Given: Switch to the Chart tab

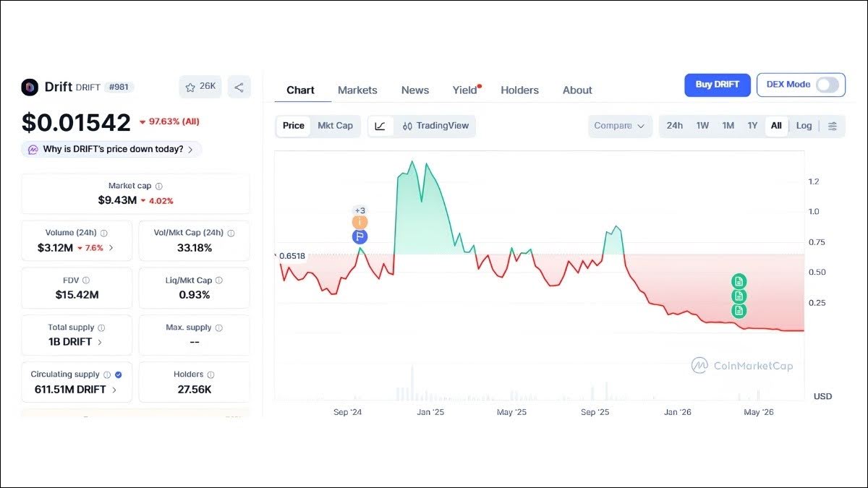Looking at the screenshot, I should pyautogui.click(x=300, y=90).
